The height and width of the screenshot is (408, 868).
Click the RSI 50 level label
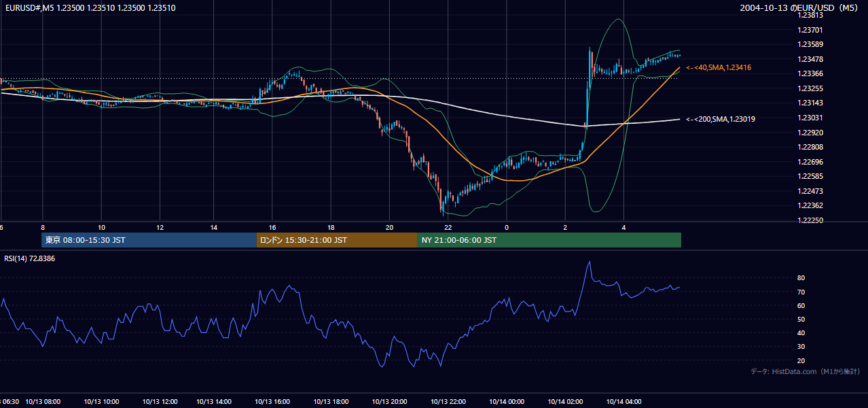tap(801, 319)
